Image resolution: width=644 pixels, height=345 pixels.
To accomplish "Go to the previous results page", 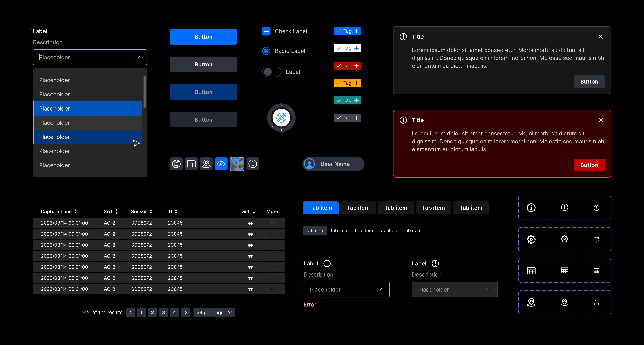I will (x=131, y=312).
